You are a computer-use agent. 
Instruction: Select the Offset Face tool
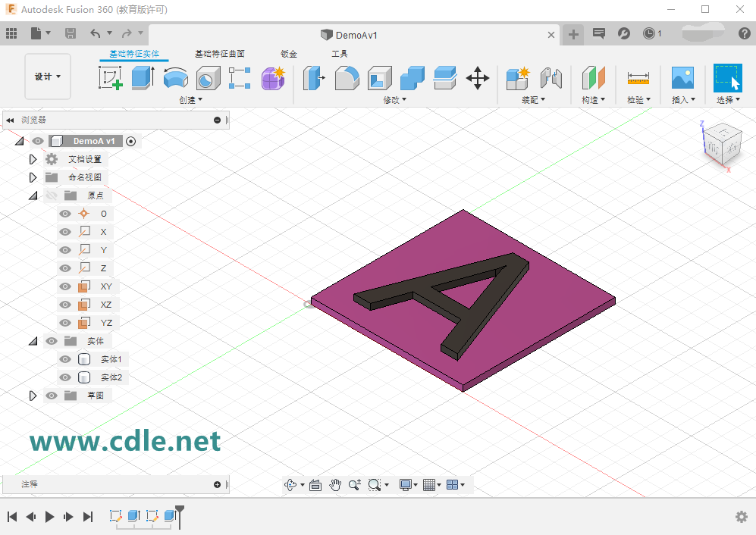click(x=445, y=78)
